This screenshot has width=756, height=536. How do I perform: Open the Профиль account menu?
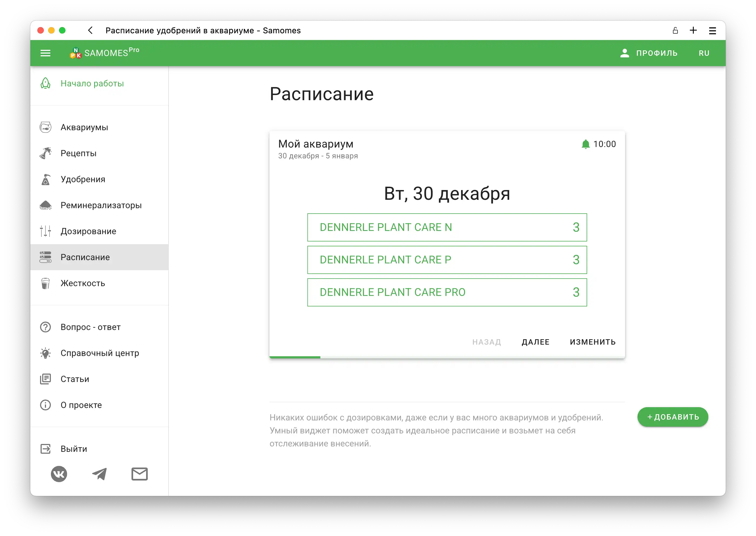[x=649, y=53]
